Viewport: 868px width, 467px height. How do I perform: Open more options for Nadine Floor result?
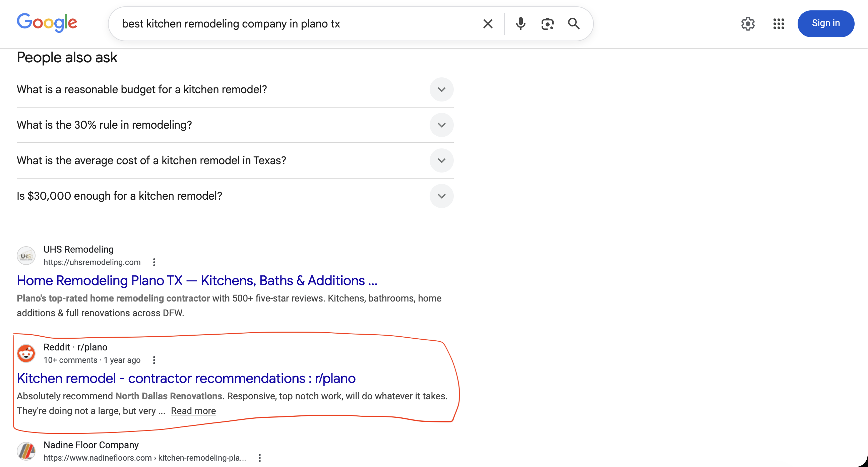(x=259, y=458)
